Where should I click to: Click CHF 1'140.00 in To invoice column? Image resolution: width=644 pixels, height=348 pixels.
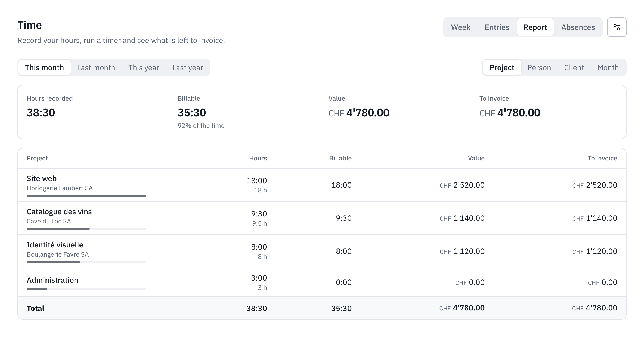(x=595, y=218)
